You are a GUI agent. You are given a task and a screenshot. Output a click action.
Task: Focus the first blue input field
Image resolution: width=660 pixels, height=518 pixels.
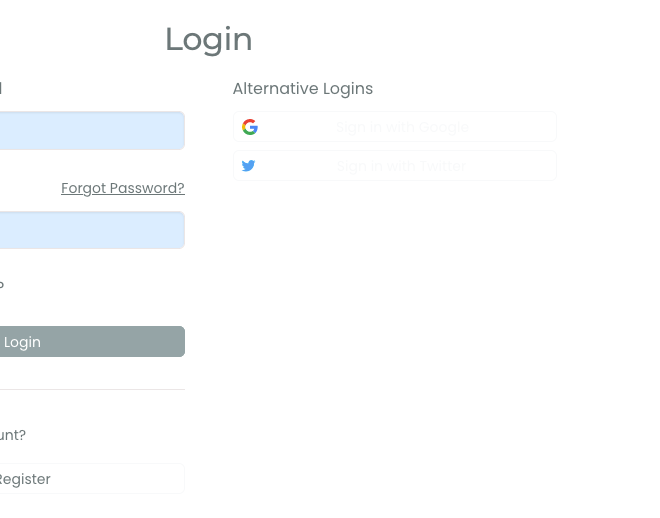tap(92, 131)
